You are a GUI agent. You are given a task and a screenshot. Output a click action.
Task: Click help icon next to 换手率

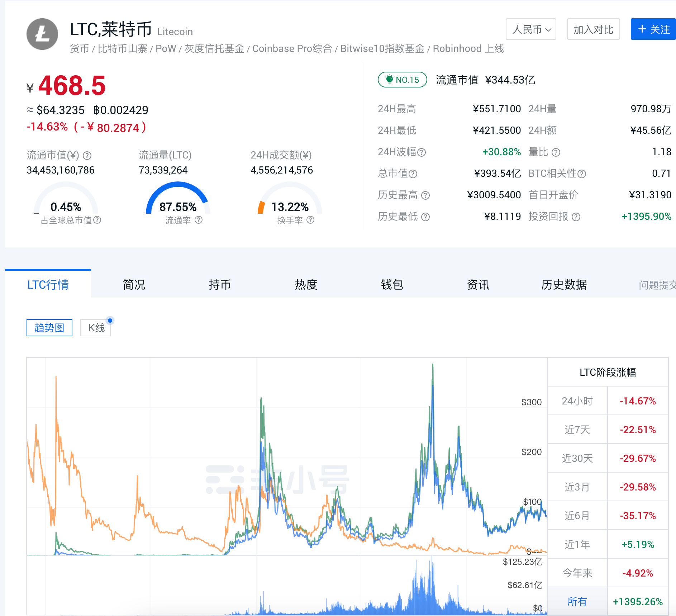(x=310, y=220)
